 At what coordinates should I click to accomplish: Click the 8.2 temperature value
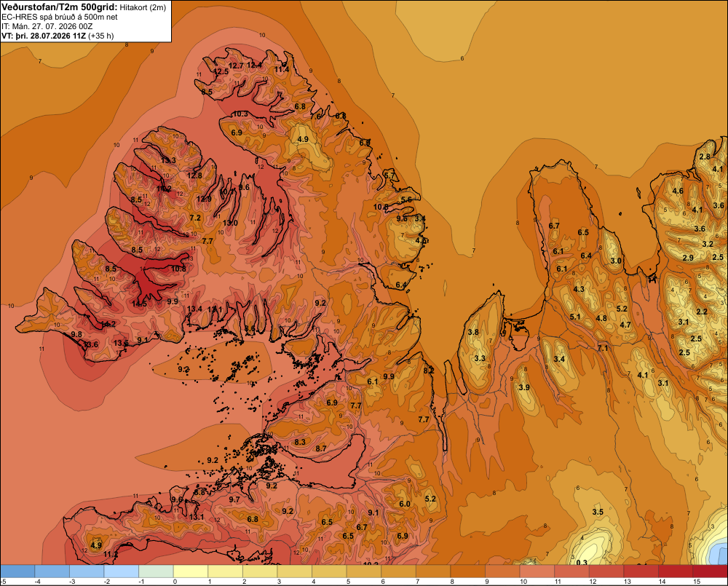coord(429,371)
